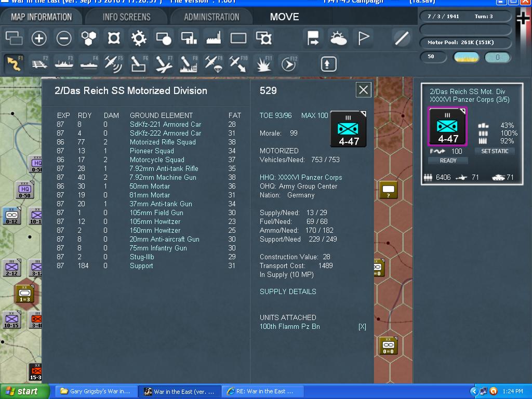
Task: Select F1 move mode arrow icon
Action: pyautogui.click(x=15, y=64)
